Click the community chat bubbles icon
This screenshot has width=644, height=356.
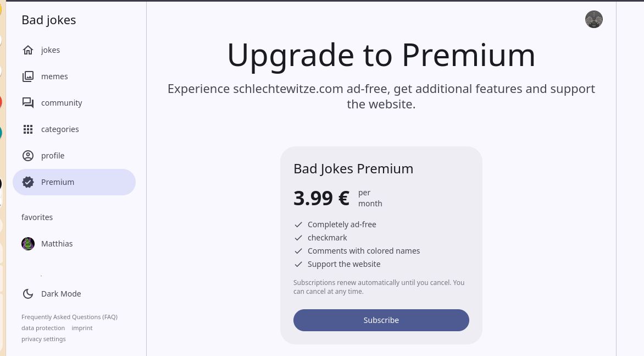pyautogui.click(x=28, y=103)
